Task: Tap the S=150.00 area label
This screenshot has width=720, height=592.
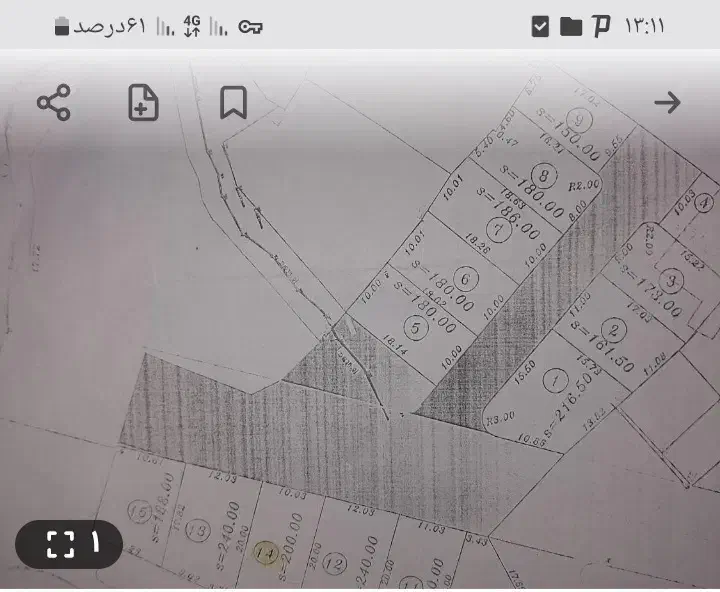Action: 568,134
